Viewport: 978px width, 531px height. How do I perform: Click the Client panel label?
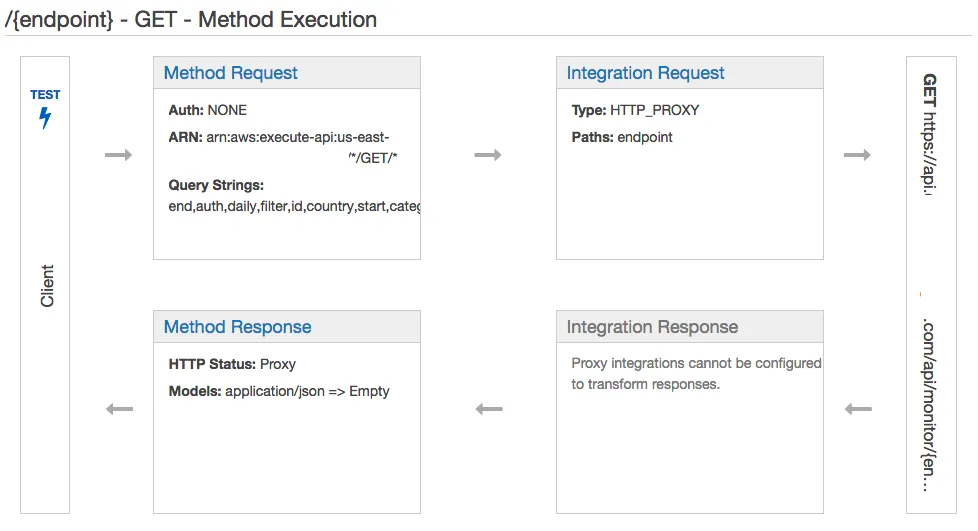47,286
